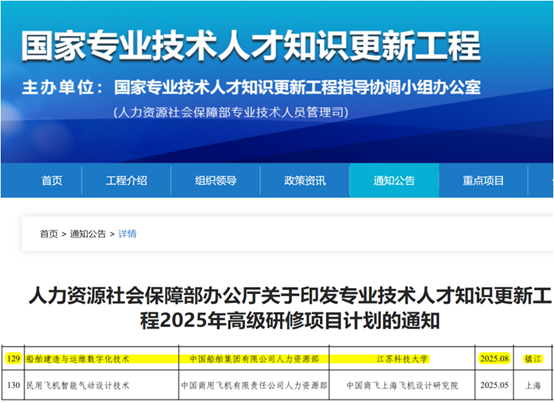Click the 首页 breadcrumb link

tap(49, 234)
